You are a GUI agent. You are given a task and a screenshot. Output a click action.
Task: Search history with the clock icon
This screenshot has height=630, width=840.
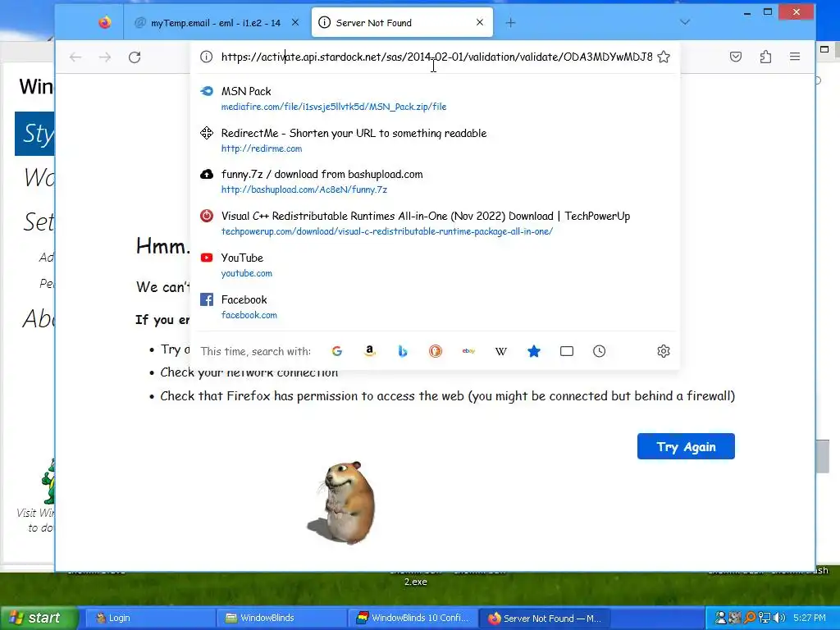[x=600, y=351]
